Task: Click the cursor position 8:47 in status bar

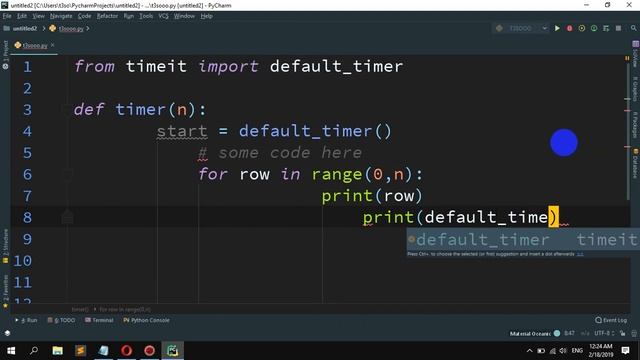Action: pos(569,333)
